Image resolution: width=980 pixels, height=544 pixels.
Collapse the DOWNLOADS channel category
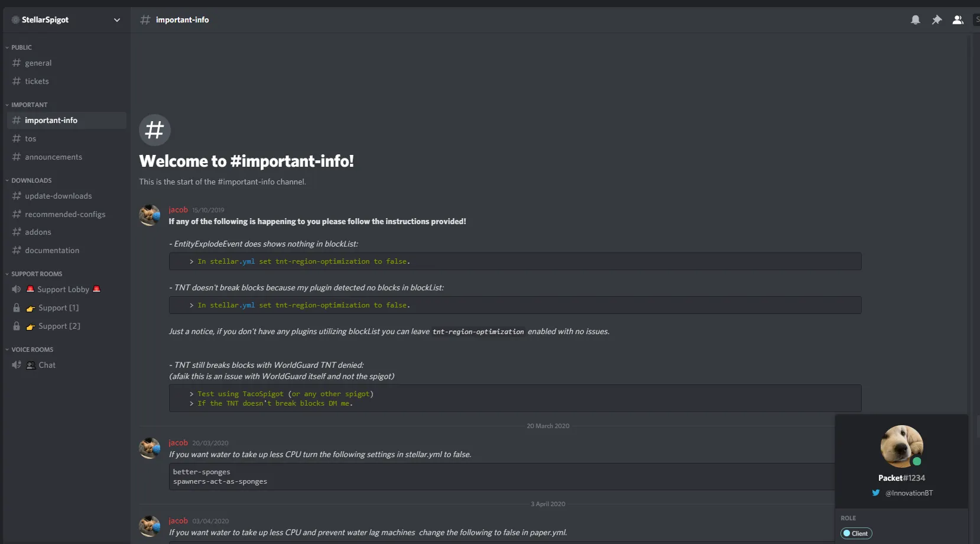[31, 180]
